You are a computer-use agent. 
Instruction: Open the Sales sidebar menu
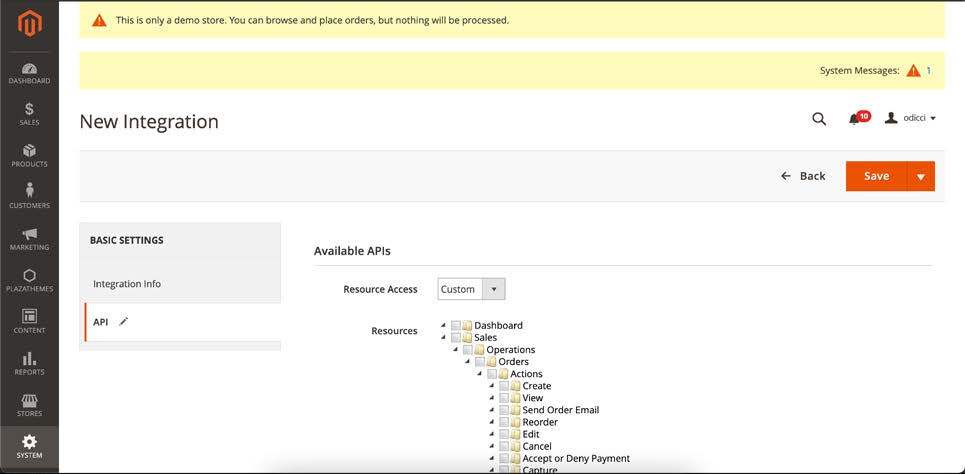[x=29, y=114]
